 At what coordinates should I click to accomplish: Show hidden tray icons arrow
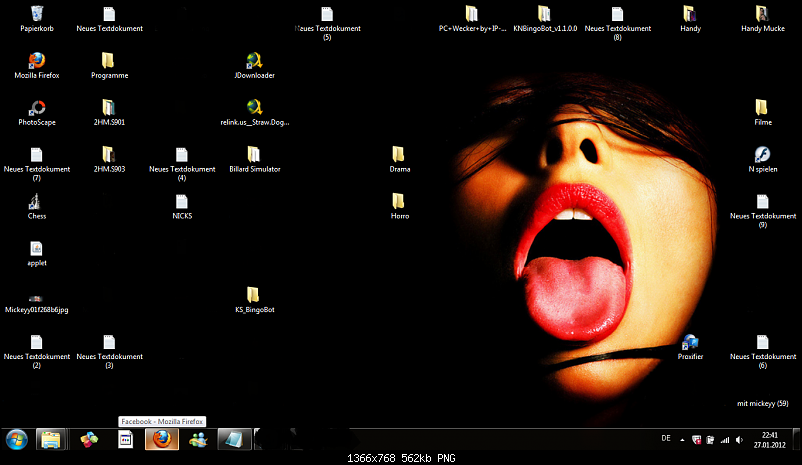pos(682,440)
